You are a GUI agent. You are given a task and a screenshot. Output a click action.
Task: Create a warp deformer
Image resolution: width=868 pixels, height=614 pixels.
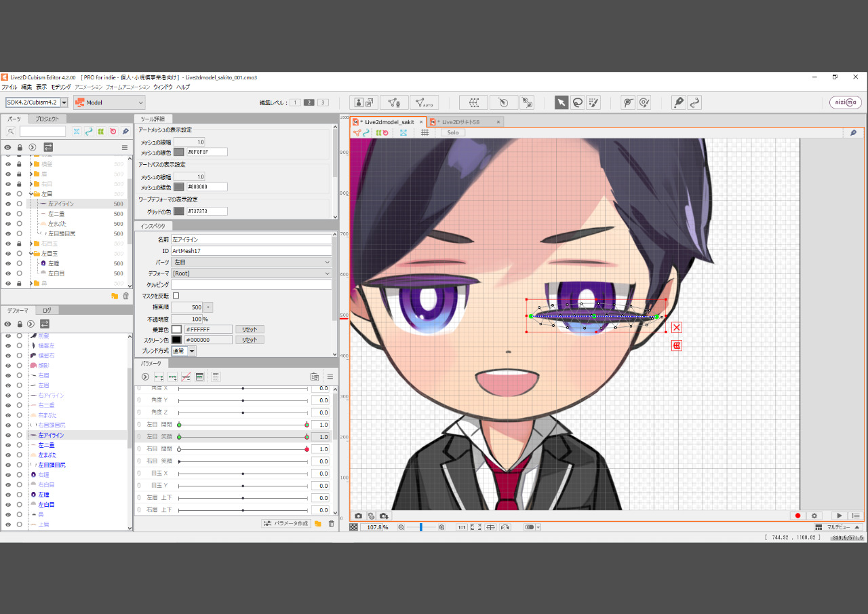tap(473, 102)
